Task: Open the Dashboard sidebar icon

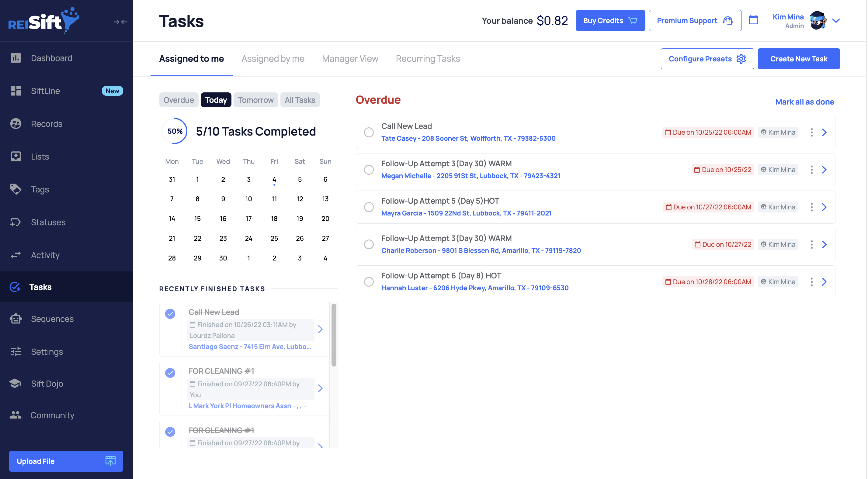Action: coord(16,58)
